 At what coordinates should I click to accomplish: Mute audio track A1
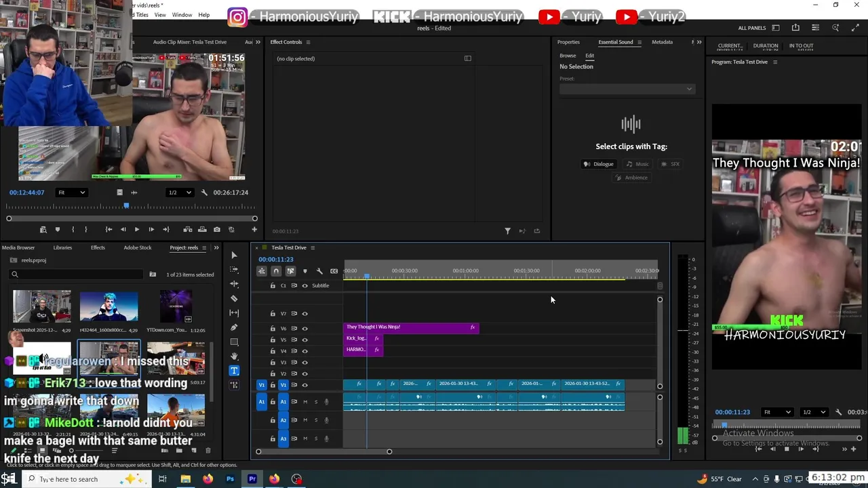pos(305,402)
